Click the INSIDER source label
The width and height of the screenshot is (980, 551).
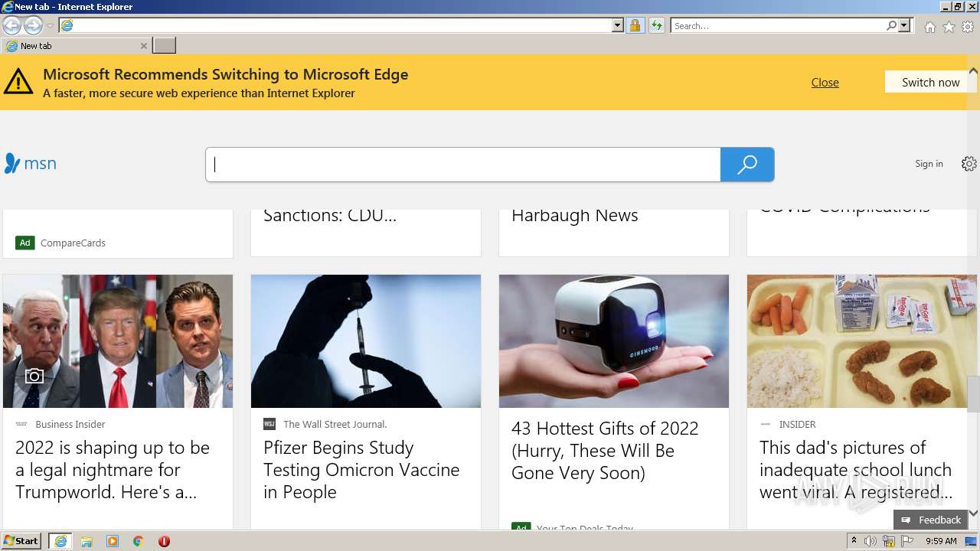pyautogui.click(x=797, y=424)
